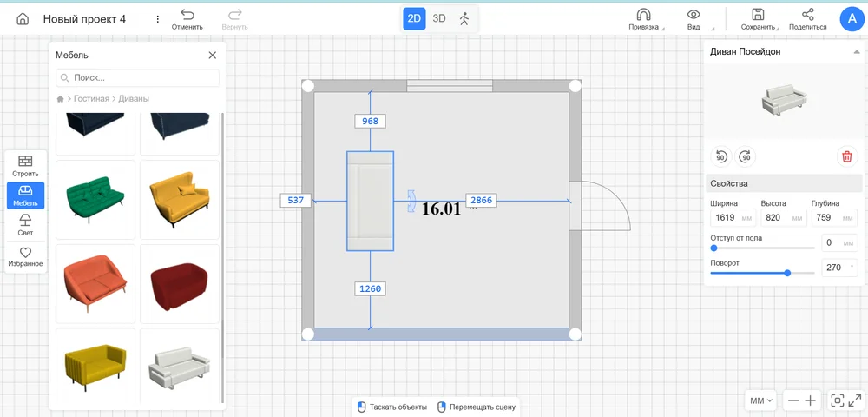Select the green sofa thumbnail

pos(95,199)
